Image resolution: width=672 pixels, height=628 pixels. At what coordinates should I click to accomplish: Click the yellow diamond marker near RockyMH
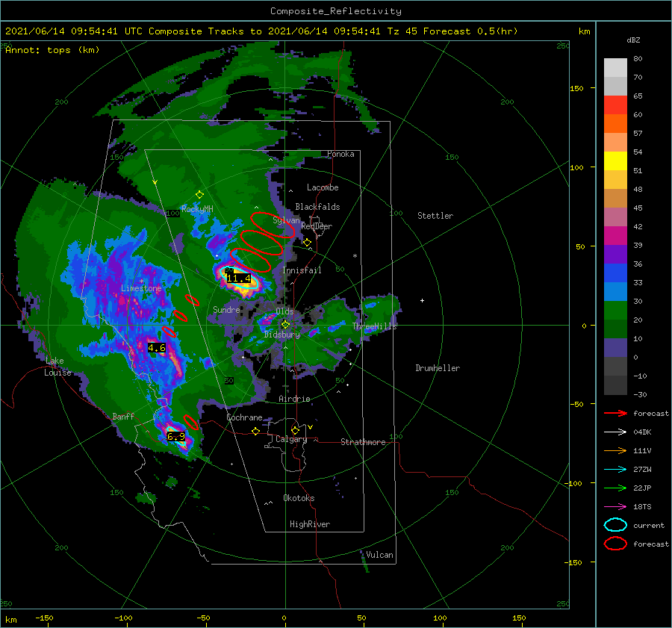[199, 195]
